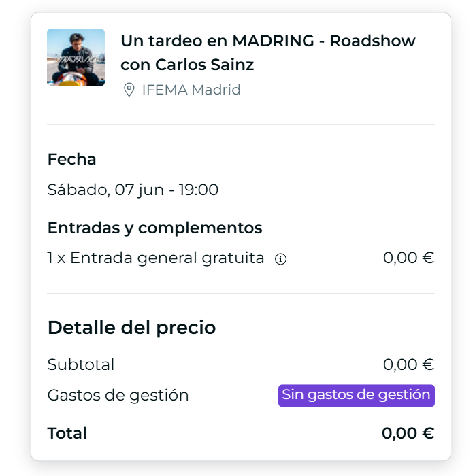
Task: Open the Carlos Sainz event thumbnail image
Action: (76, 57)
